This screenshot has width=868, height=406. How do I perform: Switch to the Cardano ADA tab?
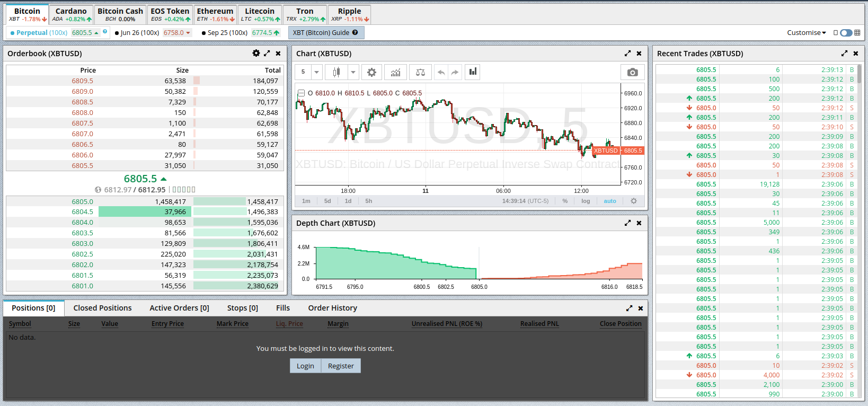pyautogui.click(x=71, y=15)
